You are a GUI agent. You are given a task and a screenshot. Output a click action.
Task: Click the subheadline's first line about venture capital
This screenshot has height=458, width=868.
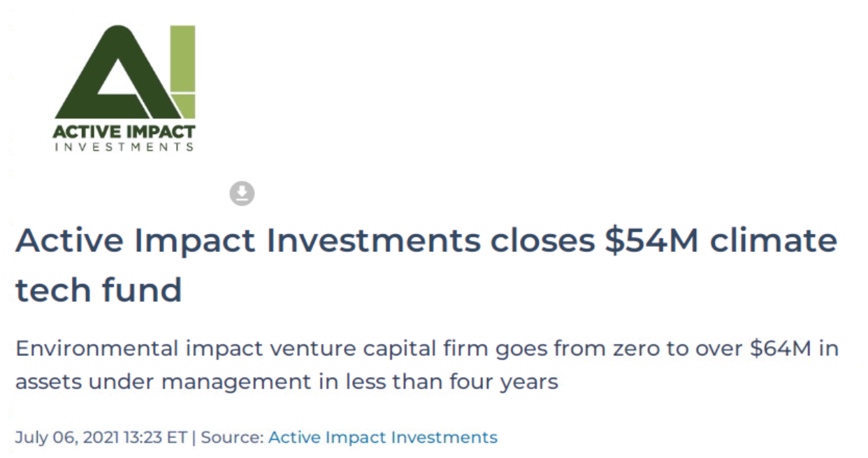pos(426,348)
